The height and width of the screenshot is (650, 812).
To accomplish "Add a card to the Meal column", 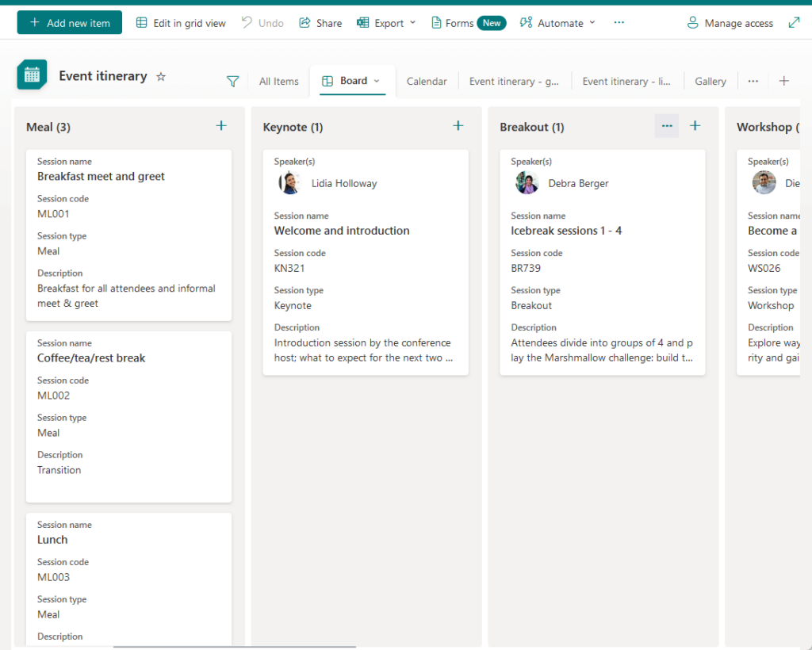I will point(221,126).
